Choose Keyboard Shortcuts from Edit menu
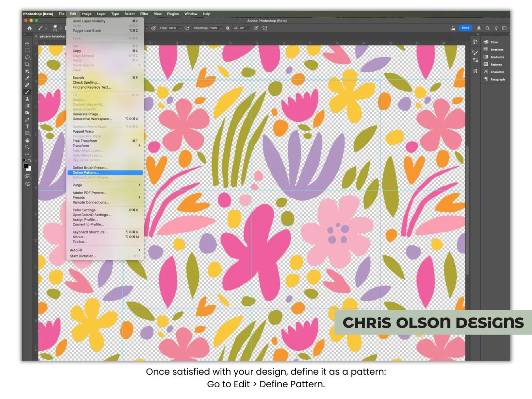This screenshot has width=532, height=399. [x=90, y=232]
